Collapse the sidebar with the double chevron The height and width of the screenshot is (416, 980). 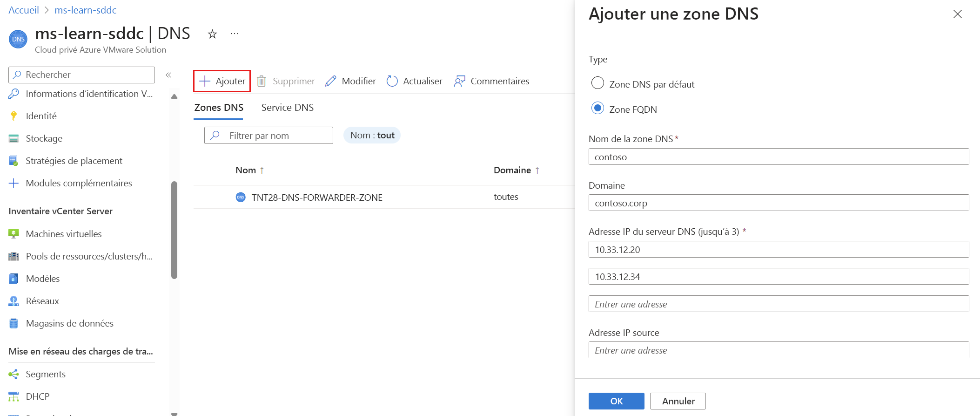pos(168,75)
